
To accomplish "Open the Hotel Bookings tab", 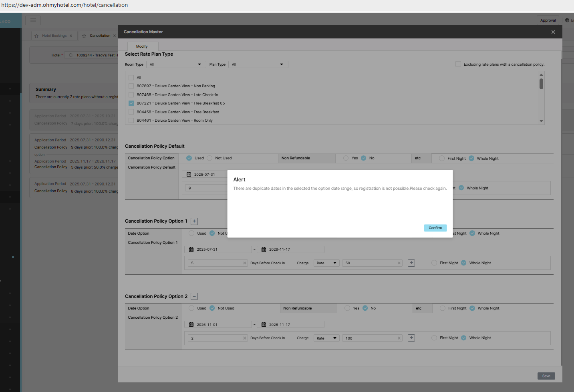I will [x=54, y=36].
